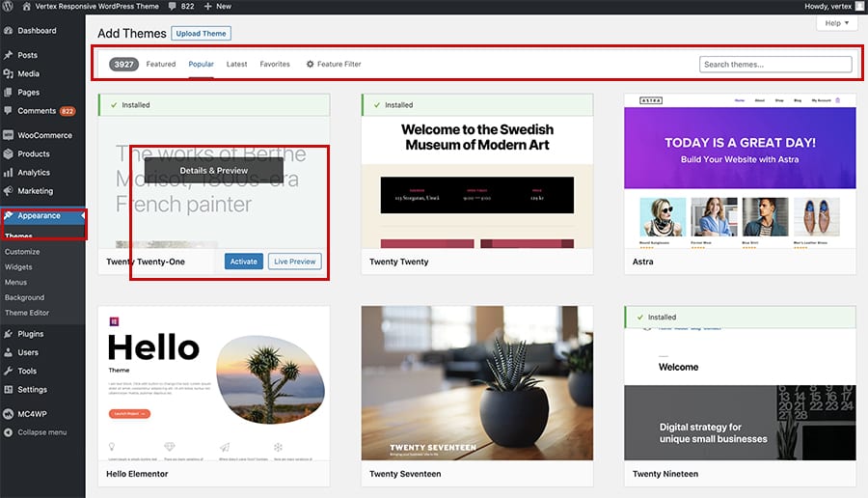This screenshot has width=868, height=498.
Task: Click the Astra theme name label
Action: [x=642, y=262]
